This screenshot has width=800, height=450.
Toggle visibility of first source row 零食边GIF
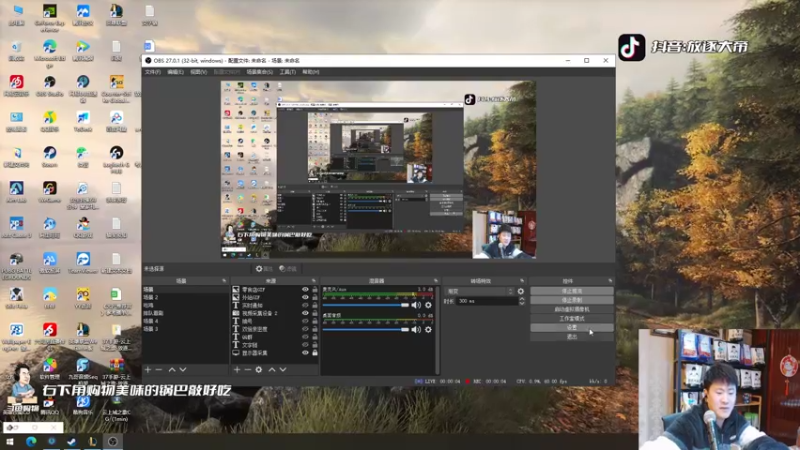pos(305,290)
